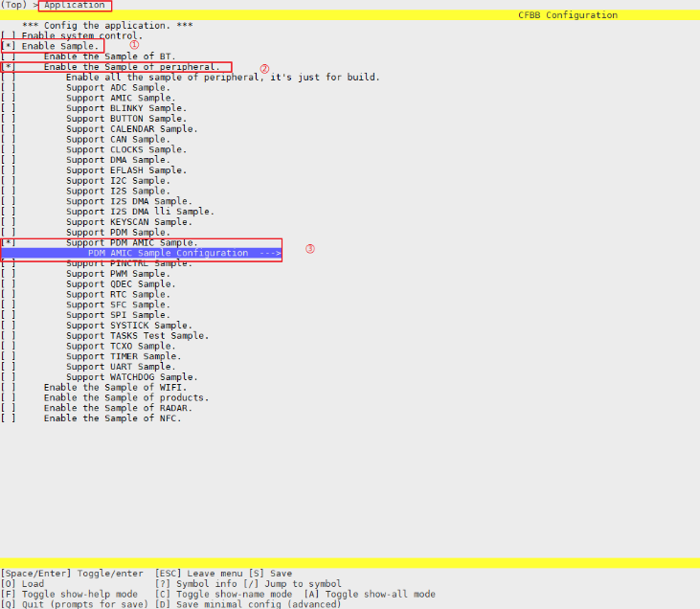Screen dimensions: 700x609
Task: Check Support KEYSCAN Sample
Action: (x=9, y=222)
